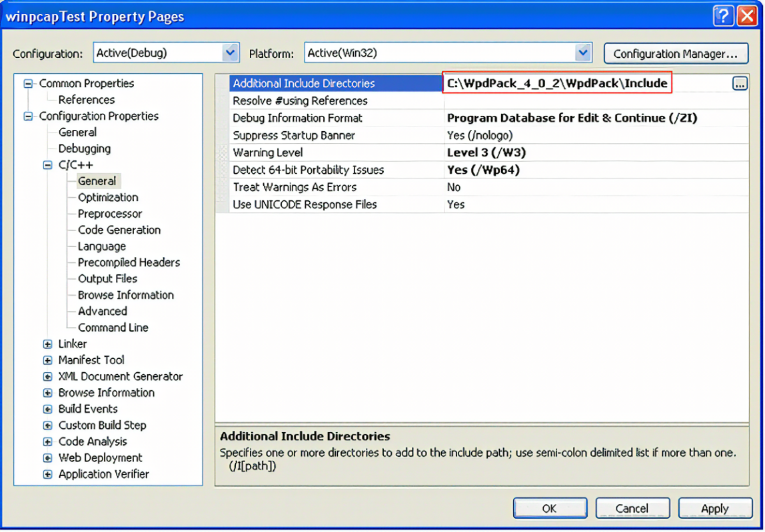The height and width of the screenshot is (532, 765).
Task: Select General under C/C++
Action: point(97,181)
